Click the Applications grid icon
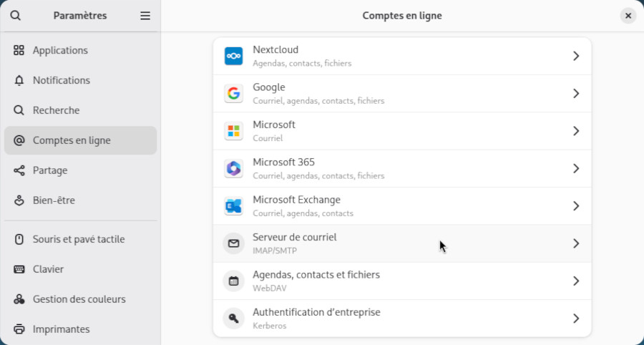Image resolution: width=644 pixels, height=345 pixels. click(x=19, y=50)
